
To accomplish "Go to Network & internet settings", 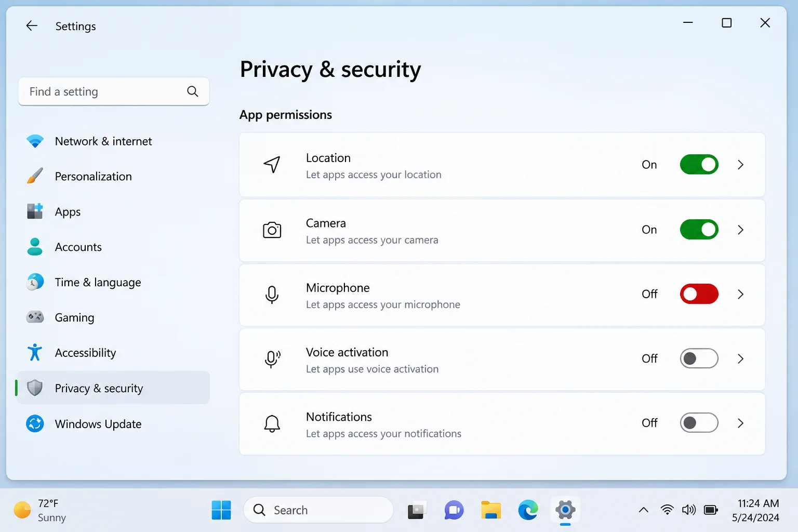I will pyautogui.click(x=113, y=141).
